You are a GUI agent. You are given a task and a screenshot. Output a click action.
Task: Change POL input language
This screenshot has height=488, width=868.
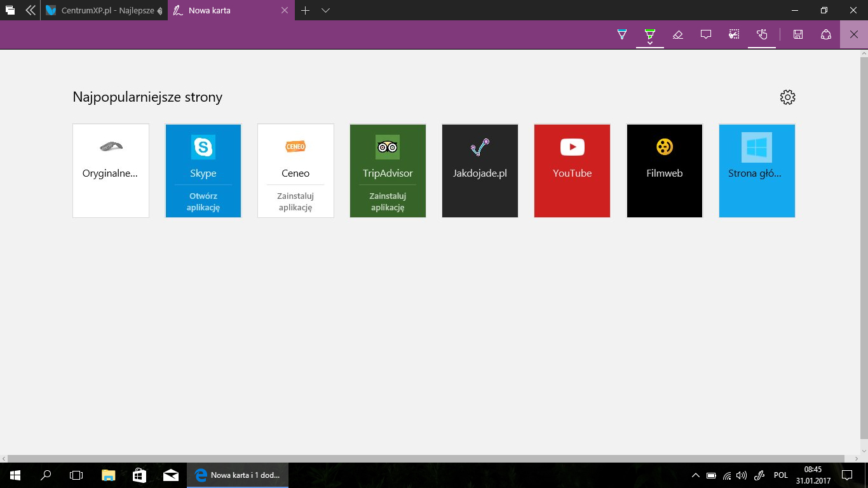pos(781,475)
